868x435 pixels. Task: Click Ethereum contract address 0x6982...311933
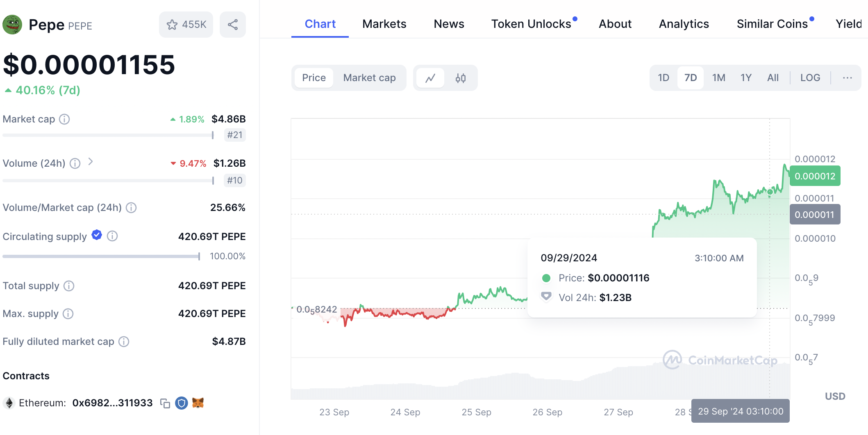pos(112,403)
